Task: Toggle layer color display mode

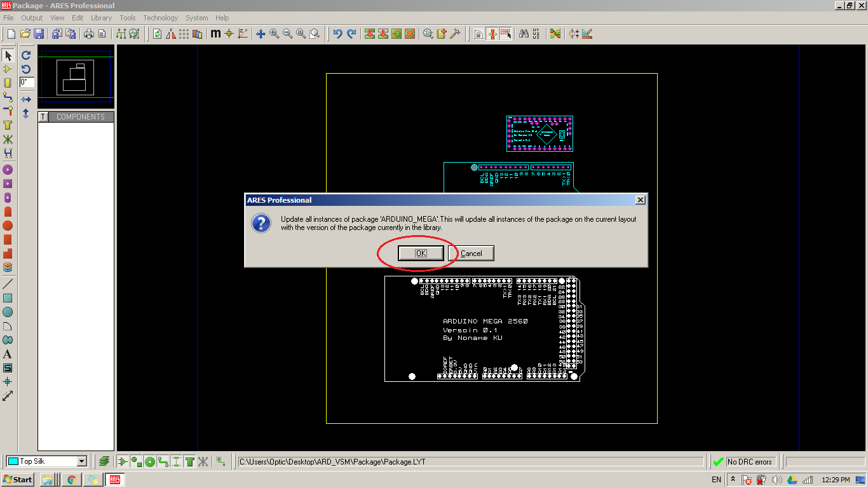Action: (199, 34)
